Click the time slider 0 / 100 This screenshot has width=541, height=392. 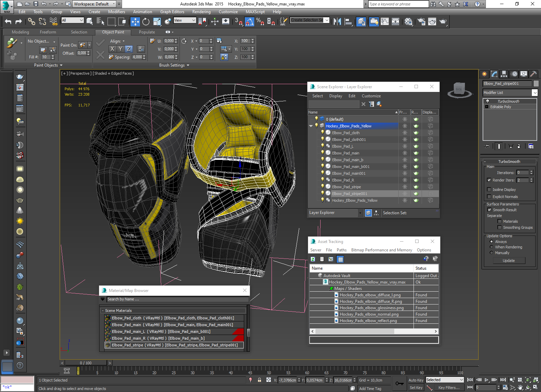tap(86, 363)
